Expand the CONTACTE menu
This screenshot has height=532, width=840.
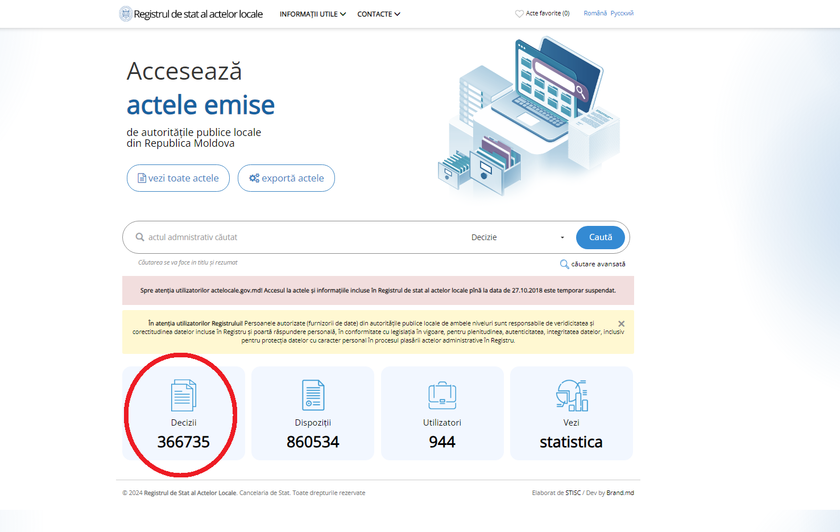click(378, 14)
